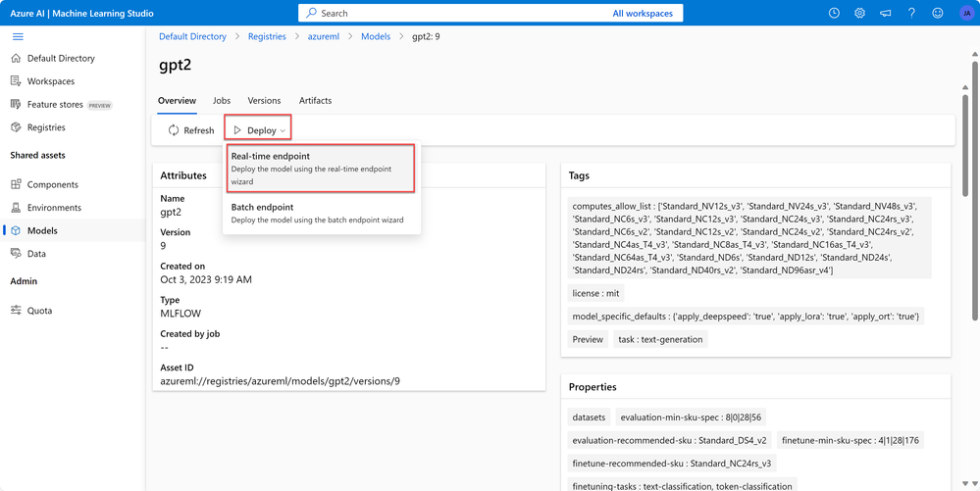The image size is (980, 491).
Task: Click the PREVIEW badge beside Feature stores
Action: (x=99, y=105)
